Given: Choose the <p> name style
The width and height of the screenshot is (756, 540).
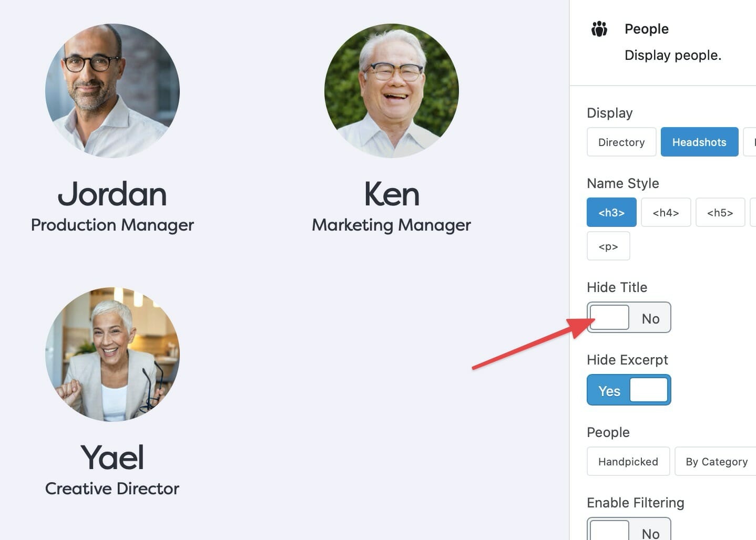Looking at the screenshot, I should point(608,246).
